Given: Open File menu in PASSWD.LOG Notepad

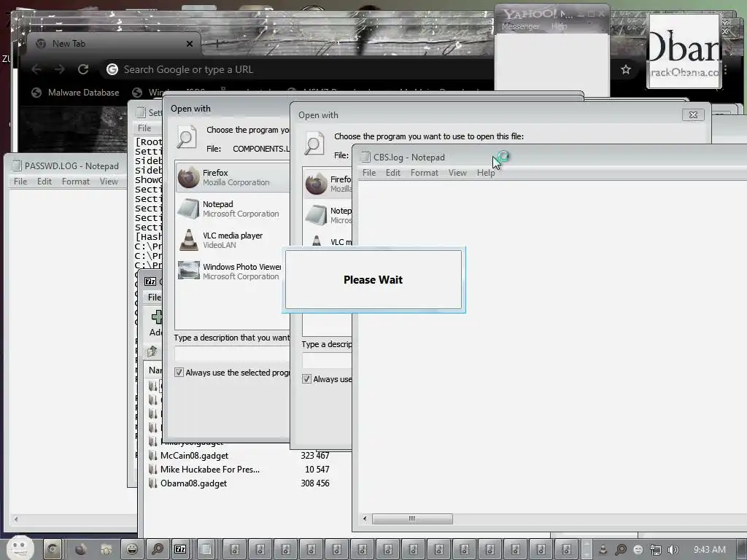Looking at the screenshot, I should point(20,182).
